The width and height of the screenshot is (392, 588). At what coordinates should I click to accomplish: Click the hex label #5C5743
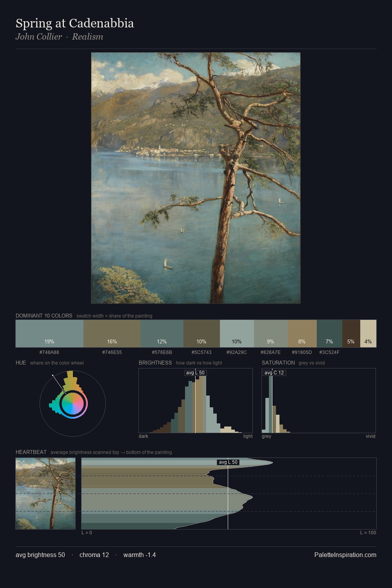pyautogui.click(x=201, y=352)
